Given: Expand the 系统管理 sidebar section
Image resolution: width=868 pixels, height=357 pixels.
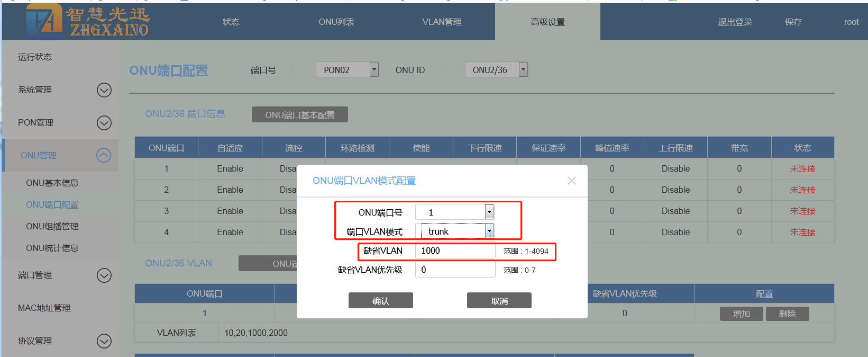Looking at the screenshot, I should click(x=104, y=90).
